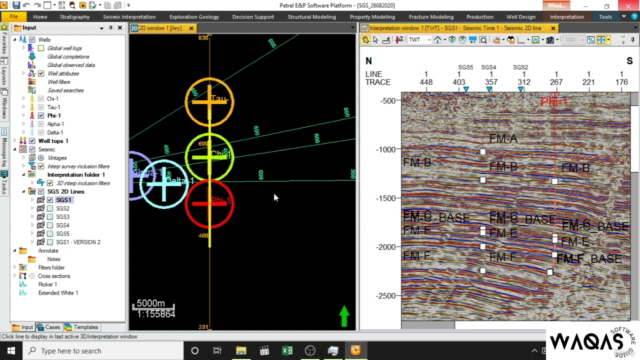The width and height of the screenshot is (640, 360).
Task: Click the Phi-1 red well icon in tree
Action: coord(32,116)
